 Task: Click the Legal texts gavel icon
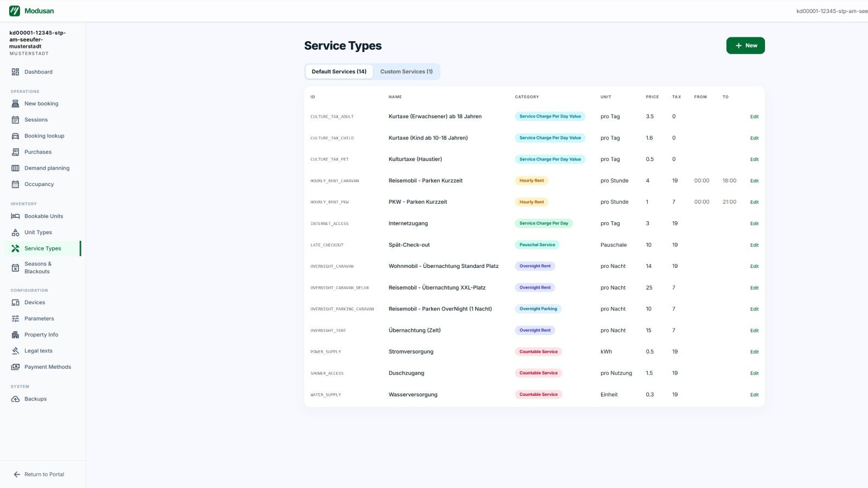(15, 351)
